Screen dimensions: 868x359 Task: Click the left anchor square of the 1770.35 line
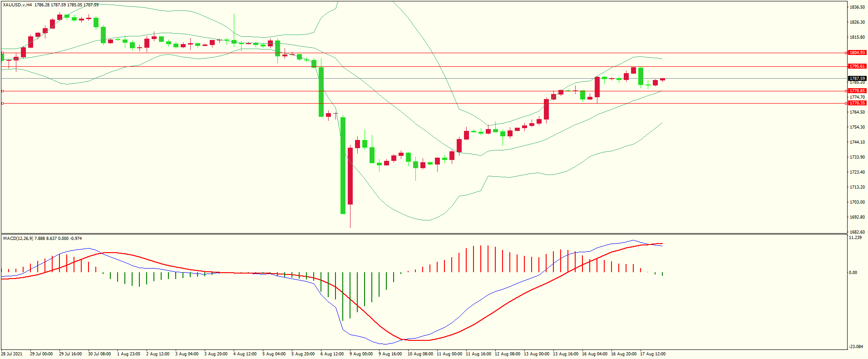[x=2, y=103]
